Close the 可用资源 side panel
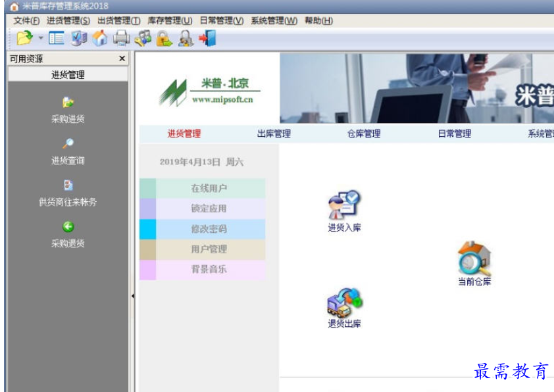This screenshot has height=392, width=554. [x=122, y=59]
